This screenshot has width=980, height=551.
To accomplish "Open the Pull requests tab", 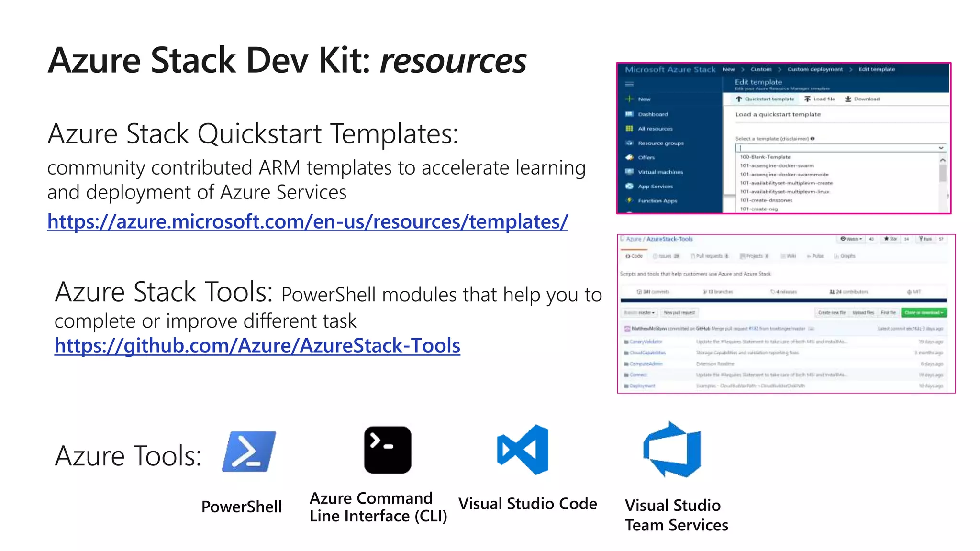I will pos(710,256).
